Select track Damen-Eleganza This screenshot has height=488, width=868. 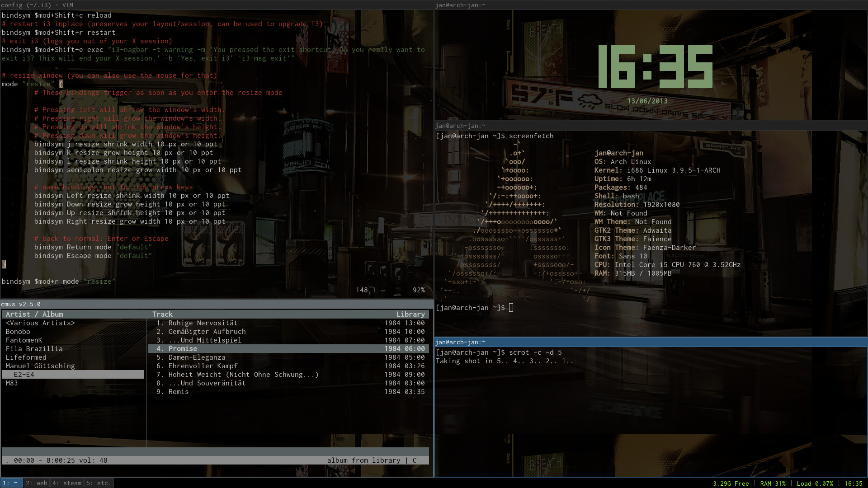[197, 357]
